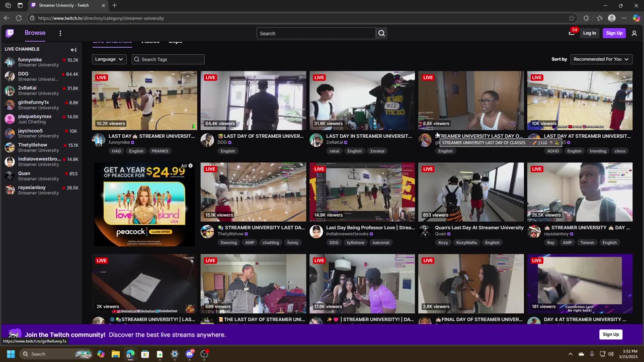Select indialovewestbrooks in the Live Channels list
644x362 pixels.
(x=41, y=162)
